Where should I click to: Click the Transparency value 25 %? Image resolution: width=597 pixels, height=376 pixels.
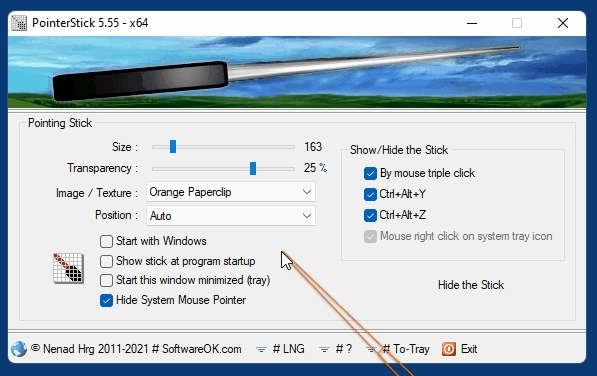coord(315,168)
